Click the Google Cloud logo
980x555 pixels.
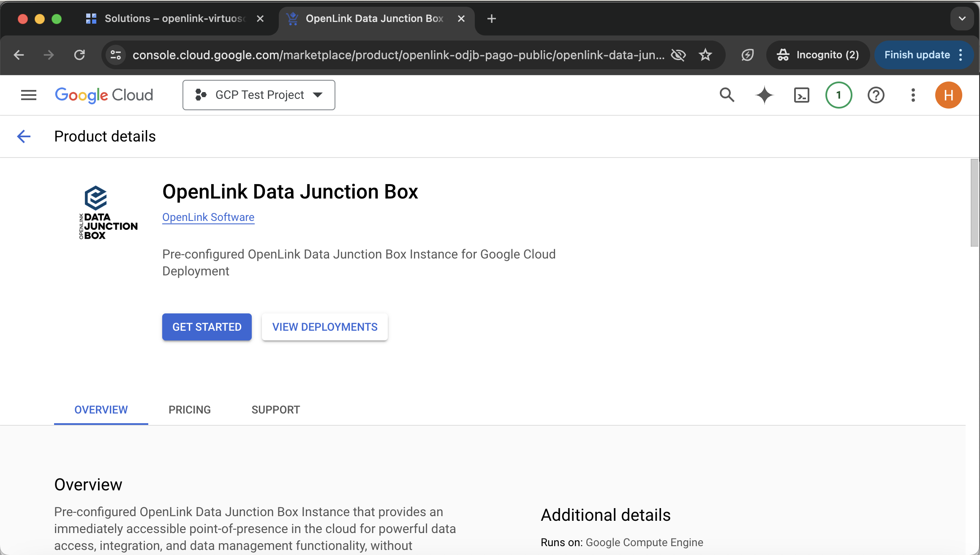104,95
